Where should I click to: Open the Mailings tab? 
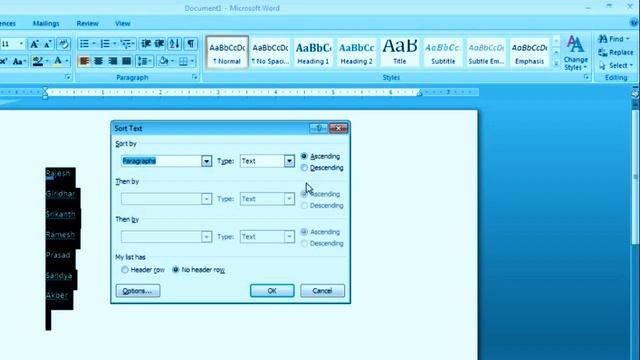(x=46, y=24)
